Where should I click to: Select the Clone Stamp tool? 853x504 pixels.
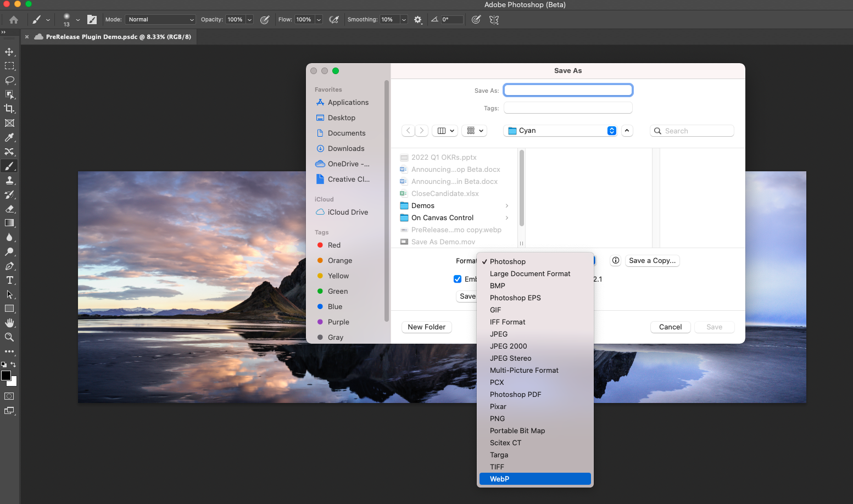tap(9, 180)
